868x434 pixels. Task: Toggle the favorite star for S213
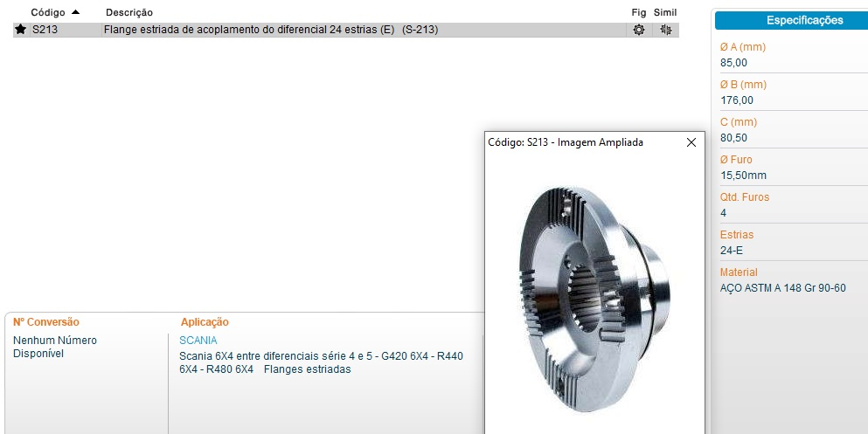coord(20,30)
